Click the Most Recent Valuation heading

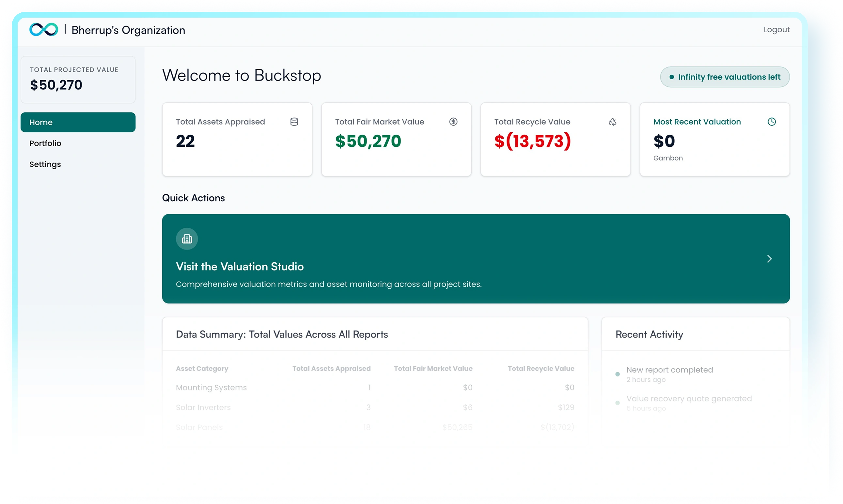[697, 122]
